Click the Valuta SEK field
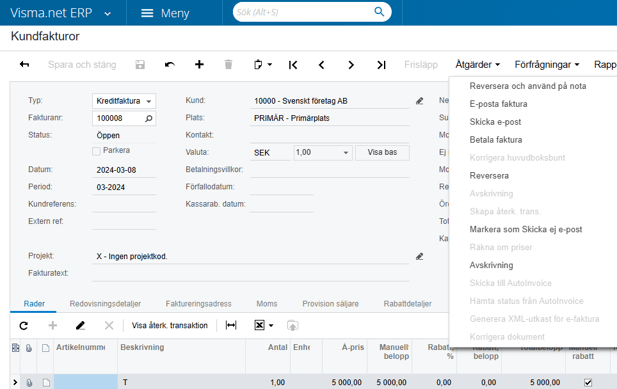The image size is (617, 389). pyautogui.click(x=270, y=153)
